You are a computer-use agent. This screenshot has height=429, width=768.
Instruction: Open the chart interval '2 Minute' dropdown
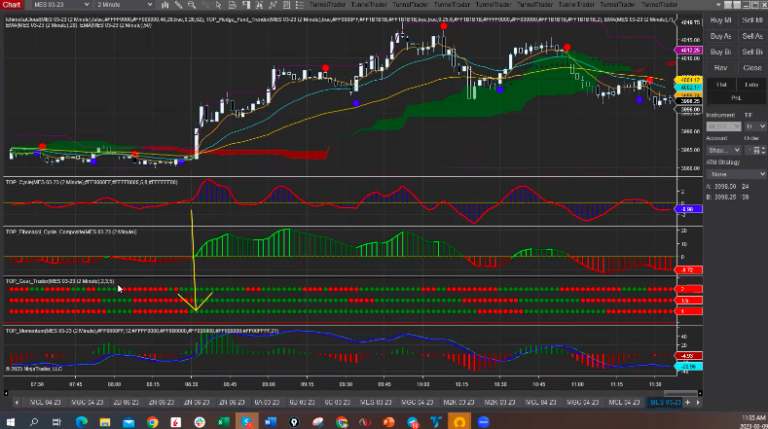pos(126,5)
